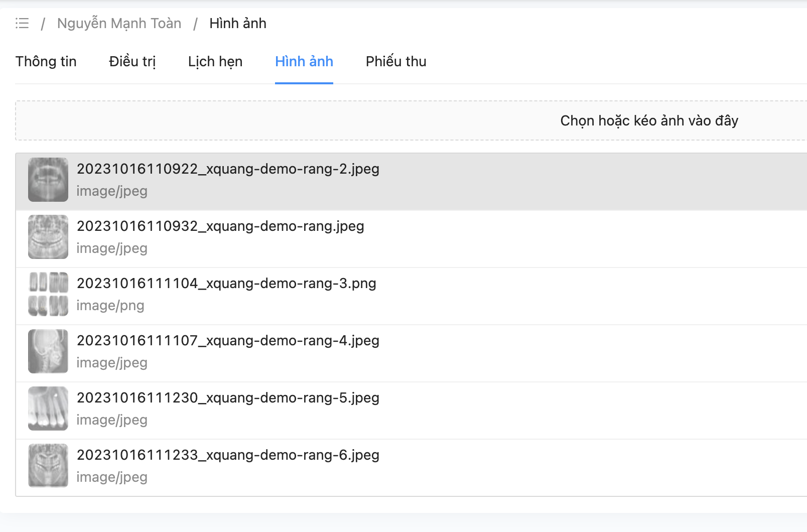The width and height of the screenshot is (807, 532).
Task: Click the list menu icon in breadcrumb
Action: [x=22, y=23]
